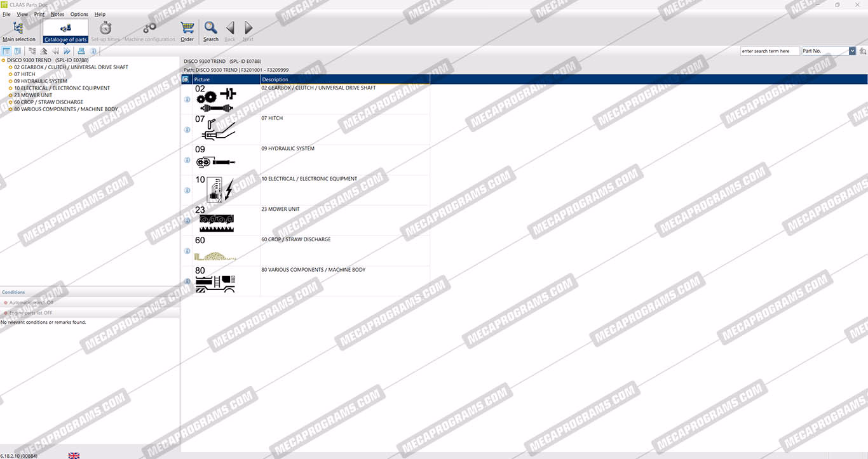Open the 02 gearbox picture thumbnail

point(216,99)
